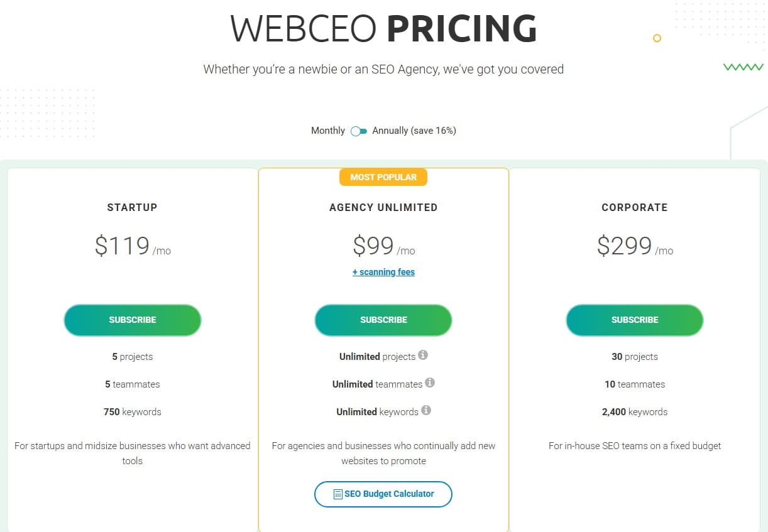Viewport: 768px width, 532px height.
Task: Subscribe to the Startup plan
Action: click(x=132, y=320)
